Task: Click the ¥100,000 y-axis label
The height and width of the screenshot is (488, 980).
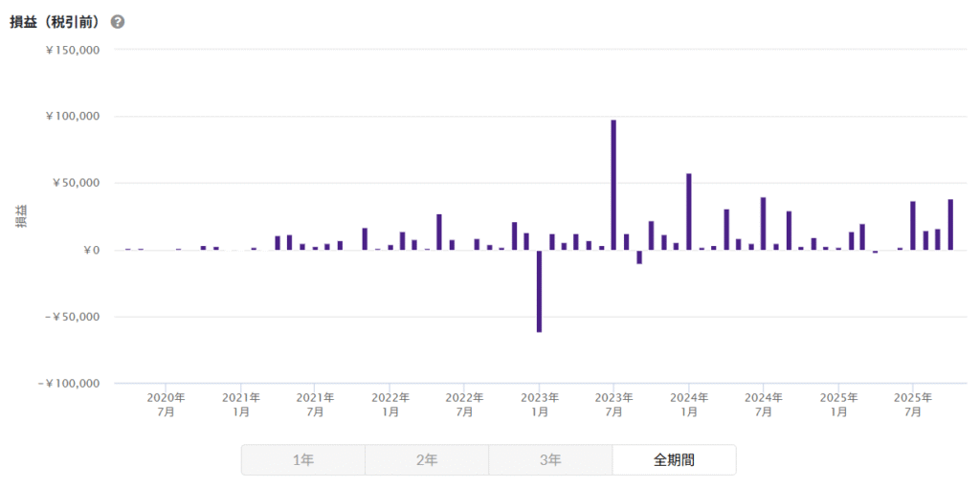Action: pyautogui.click(x=73, y=117)
